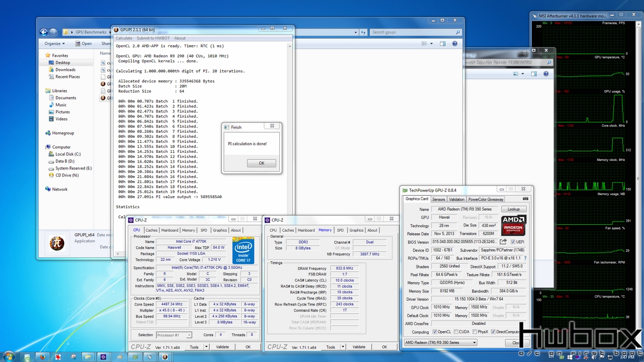Open Documents library in the sidebar
This screenshot has height=362, width=644.
click(65, 98)
